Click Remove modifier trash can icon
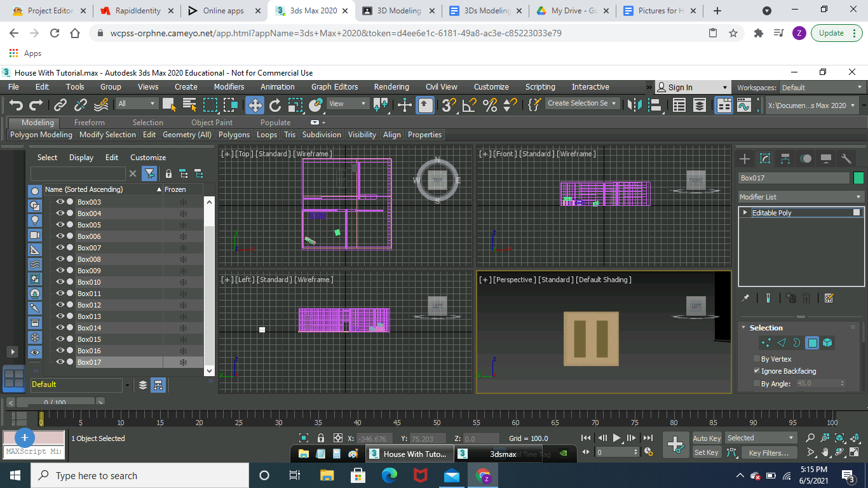The height and width of the screenshot is (488, 868). (x=806, y=298)
